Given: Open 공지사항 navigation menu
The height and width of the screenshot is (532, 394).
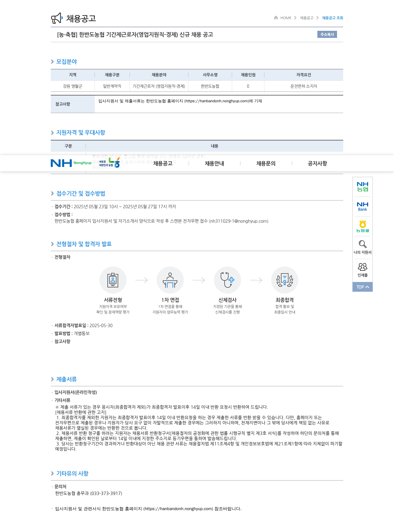Looking at the screenshot, I should click(317, 163).
